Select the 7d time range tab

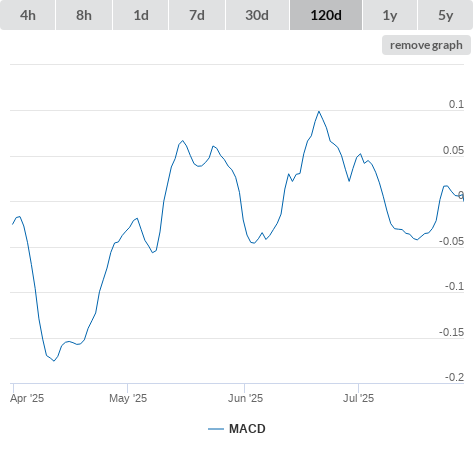pos(197,15)
